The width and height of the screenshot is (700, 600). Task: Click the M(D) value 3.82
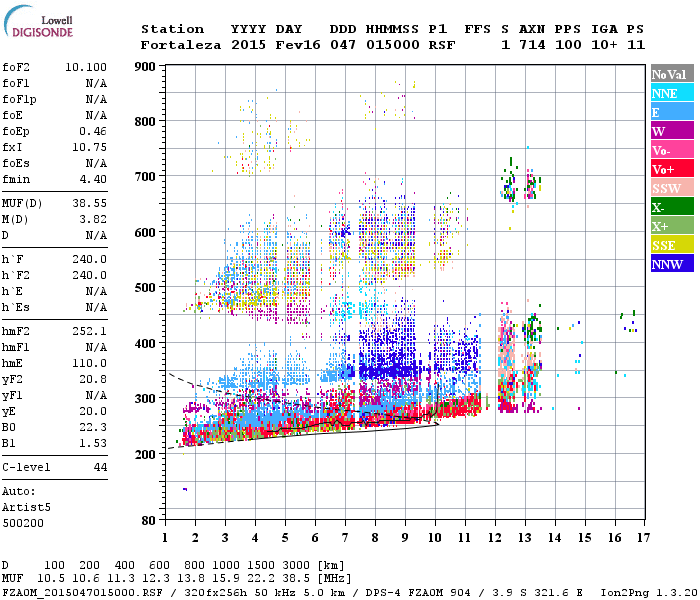pyautogui.click(x=93, y=220)
